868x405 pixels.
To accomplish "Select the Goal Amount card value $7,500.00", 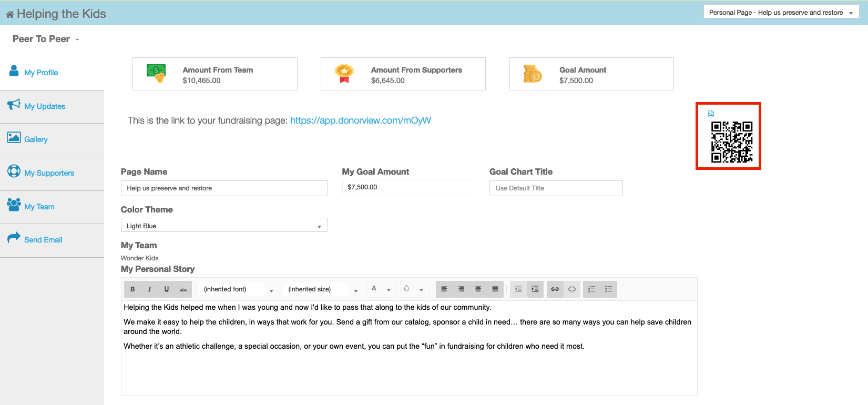I will click(x=576, y=80).
